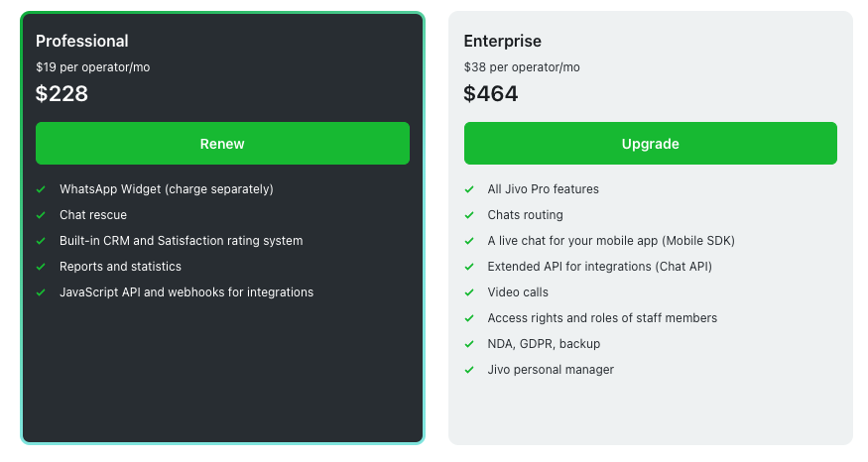The width and height of the screenshot is (868, 462).
Task: Click checkmark beside JavaScript API and webhooks
Action: [x=41, y=292]
